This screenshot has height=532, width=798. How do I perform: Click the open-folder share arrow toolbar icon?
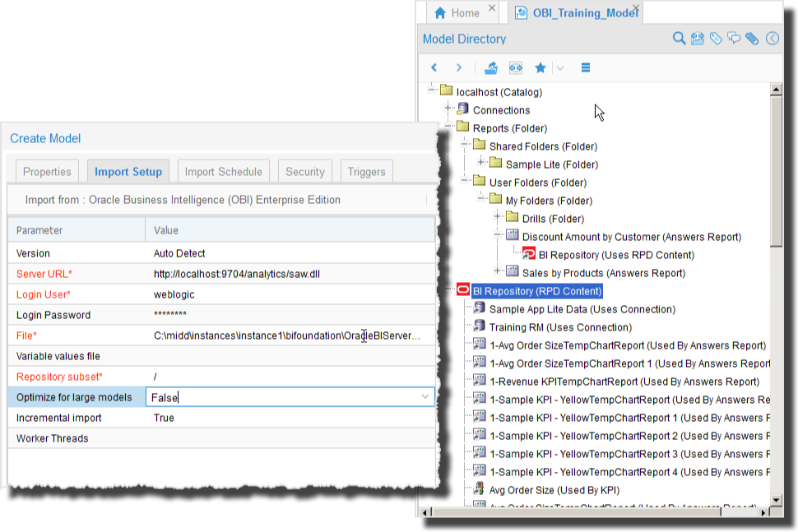pos(491,67)
